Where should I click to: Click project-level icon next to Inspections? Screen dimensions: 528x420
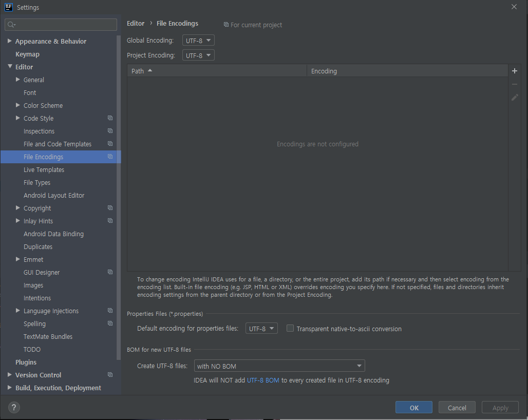click(110, 130)
